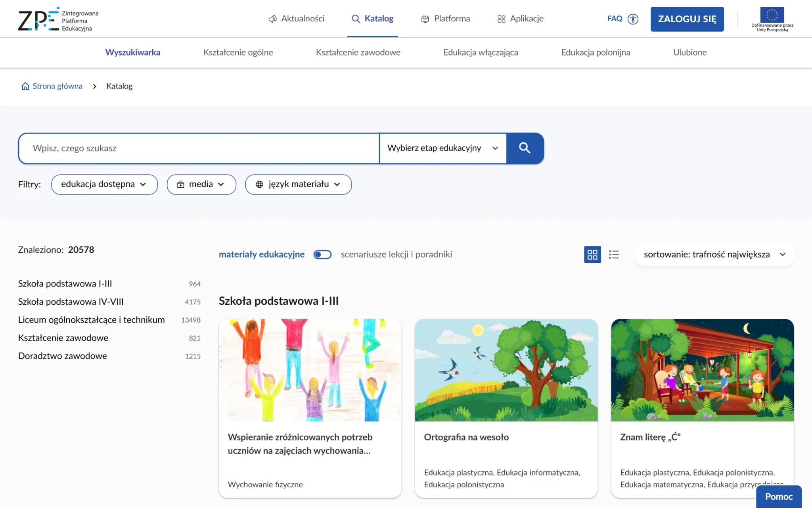Open the Wybierz etap edukacyjny dropdown
This screenshot has width=812, height=508.
443,148
